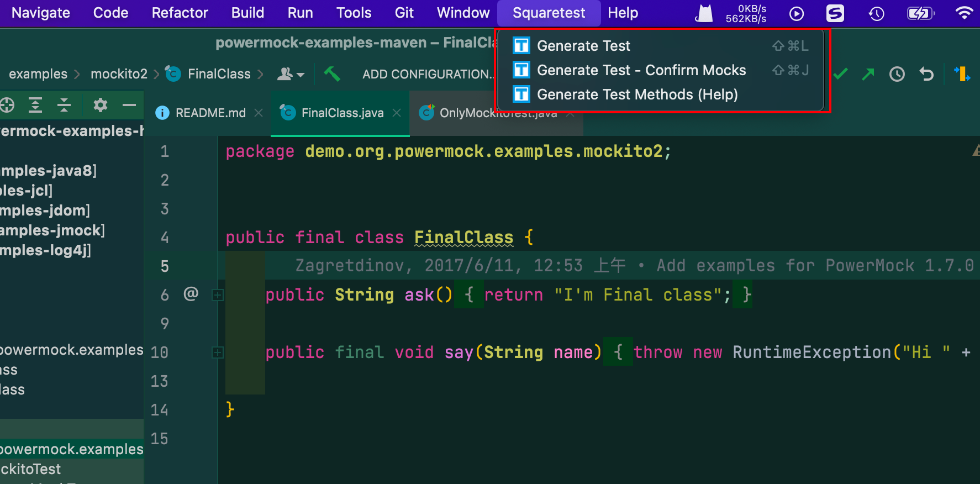
Task: Click the rollback undo arrow icon
Action: (926, 74)
